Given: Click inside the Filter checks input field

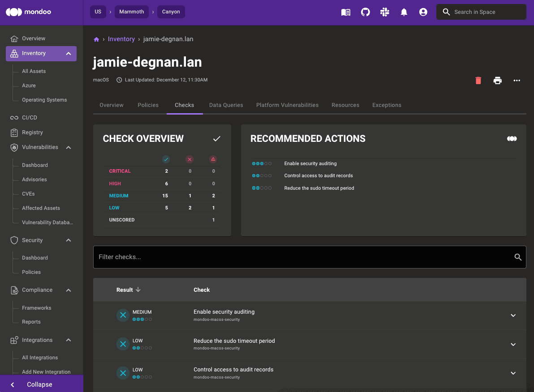Looking at the screenshot, I should pos(269,257).
